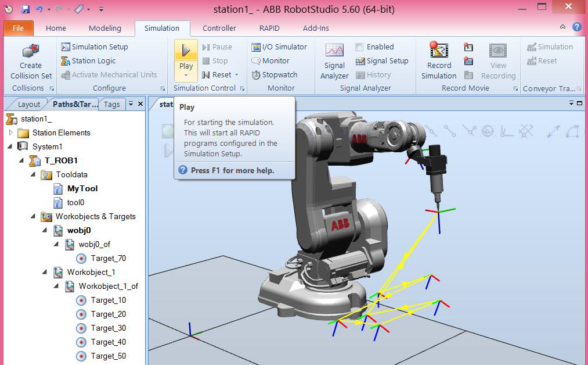Viewport: 588px width, 365px height.
Task: Switch to the Modeling ribbon tab
Action: point(105,28)
